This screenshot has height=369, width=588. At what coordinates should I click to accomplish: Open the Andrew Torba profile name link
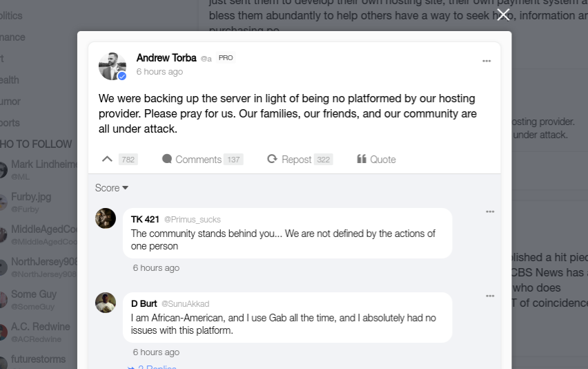tap(166, 58)
